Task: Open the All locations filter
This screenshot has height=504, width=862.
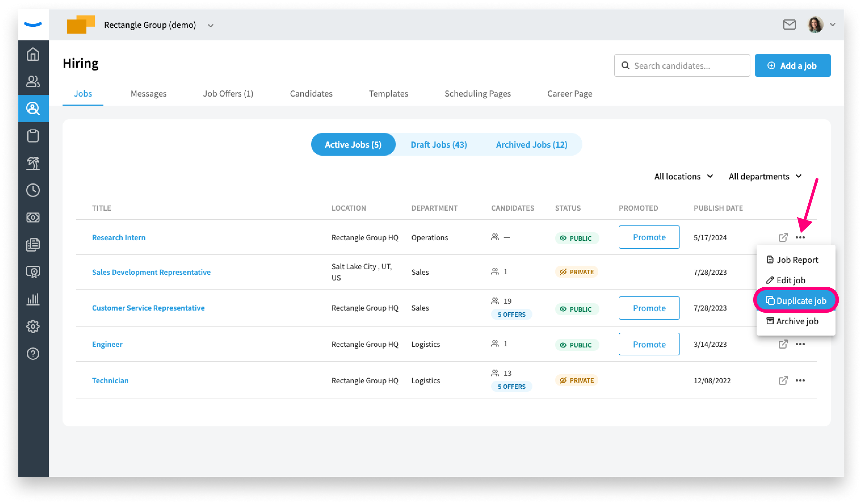Action: 684,176
